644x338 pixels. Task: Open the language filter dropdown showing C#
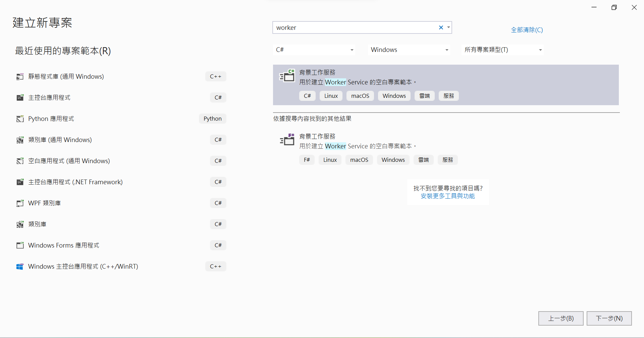352,50
